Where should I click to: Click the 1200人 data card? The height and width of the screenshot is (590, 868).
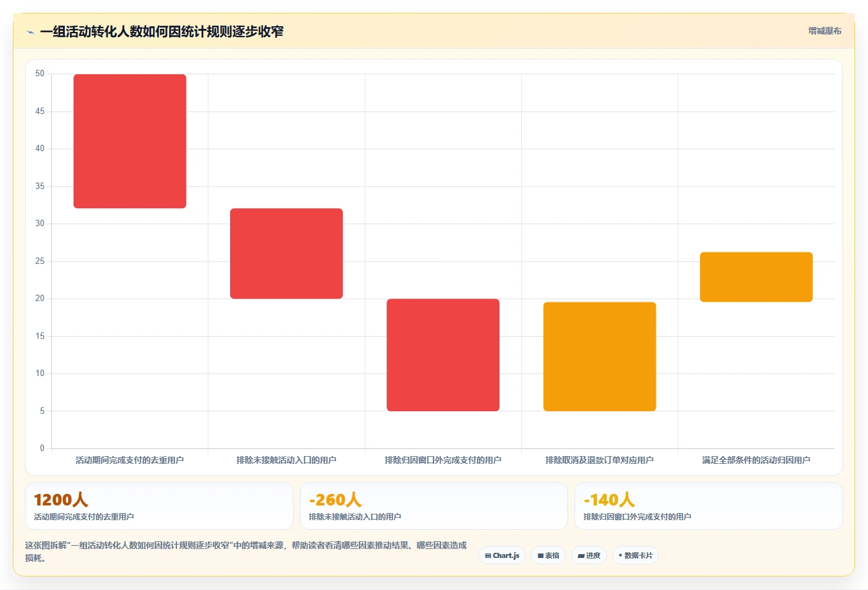pos(159,506)
